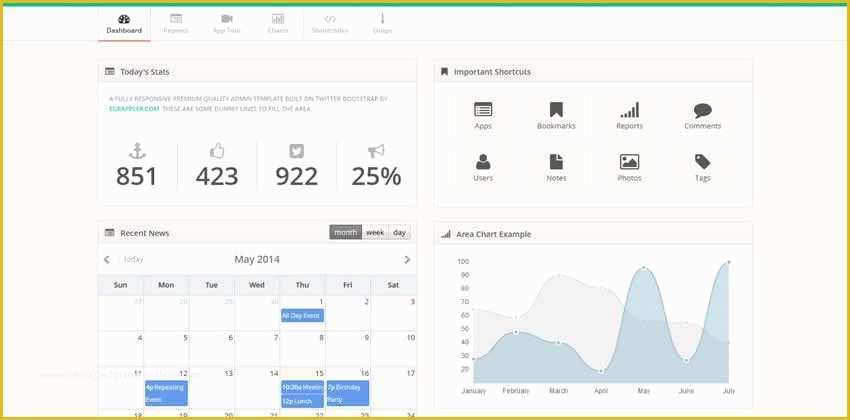Open the Shortcodes tab with code icon
Viewport: 850px width, 420px height.
(330, 24)
